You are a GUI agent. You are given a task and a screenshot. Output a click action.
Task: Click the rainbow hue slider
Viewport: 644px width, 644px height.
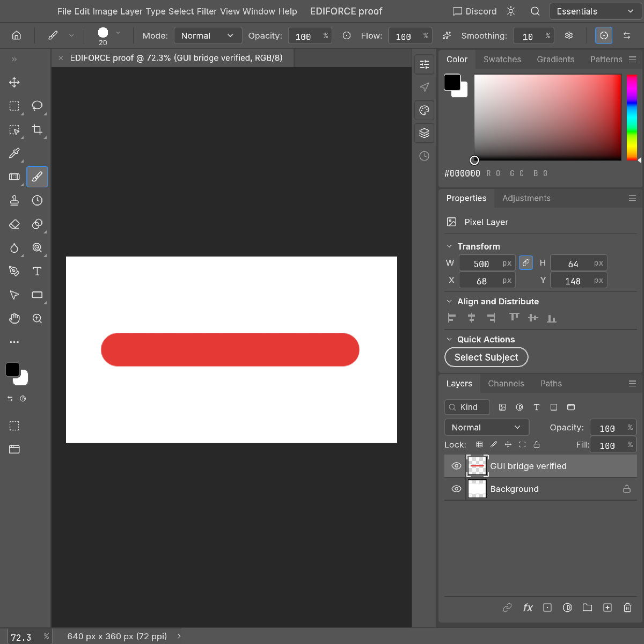[x=632, y=118]
